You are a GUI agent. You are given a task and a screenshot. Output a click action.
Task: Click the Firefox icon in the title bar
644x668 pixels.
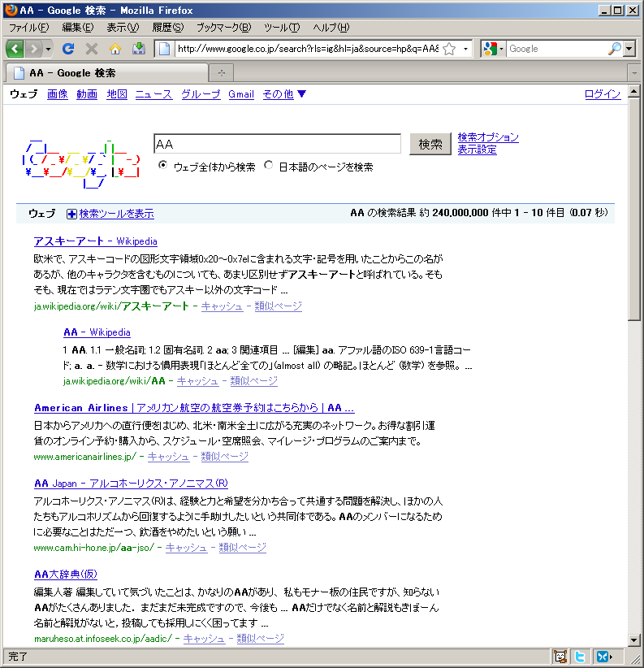tap(11, 10)
